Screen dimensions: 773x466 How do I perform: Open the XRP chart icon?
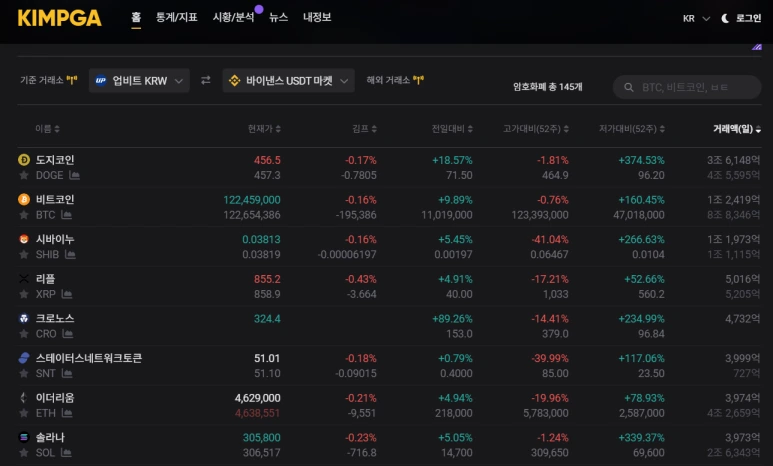[67, 294]
